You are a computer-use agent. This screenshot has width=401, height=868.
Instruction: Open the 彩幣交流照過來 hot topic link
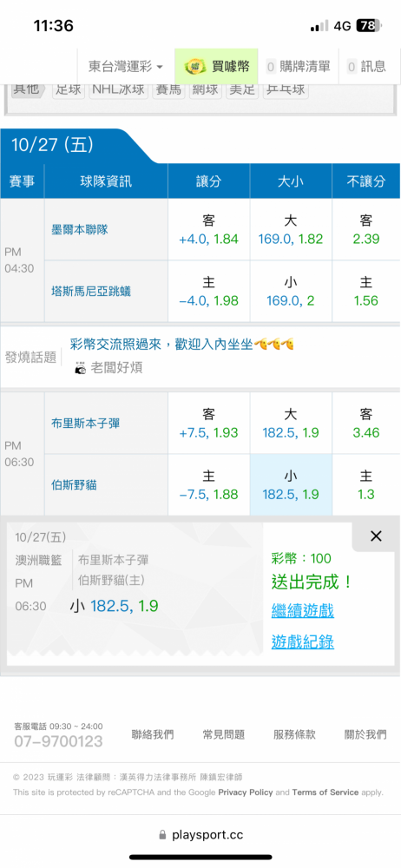pos(182,345)
